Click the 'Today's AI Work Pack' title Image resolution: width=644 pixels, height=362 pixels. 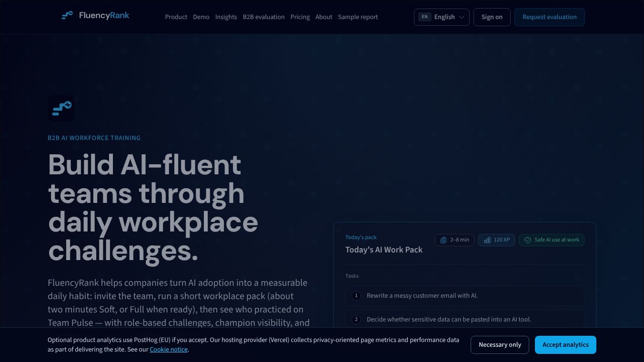(x=384, y=250)
